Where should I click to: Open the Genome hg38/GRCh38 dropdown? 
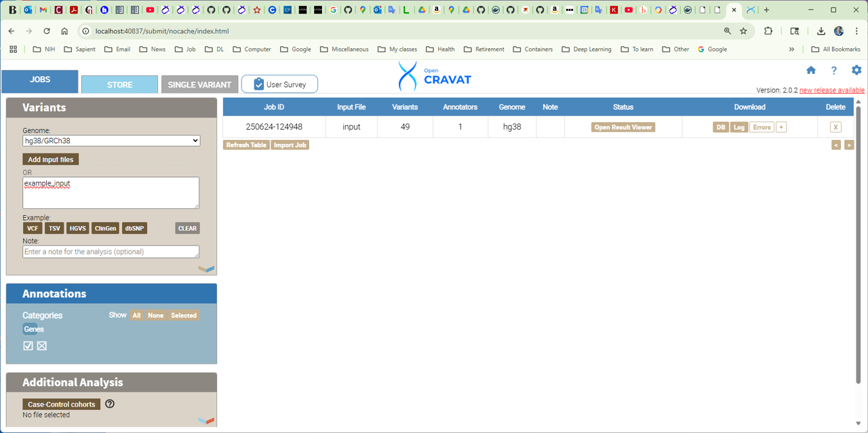tap(111, 140)
